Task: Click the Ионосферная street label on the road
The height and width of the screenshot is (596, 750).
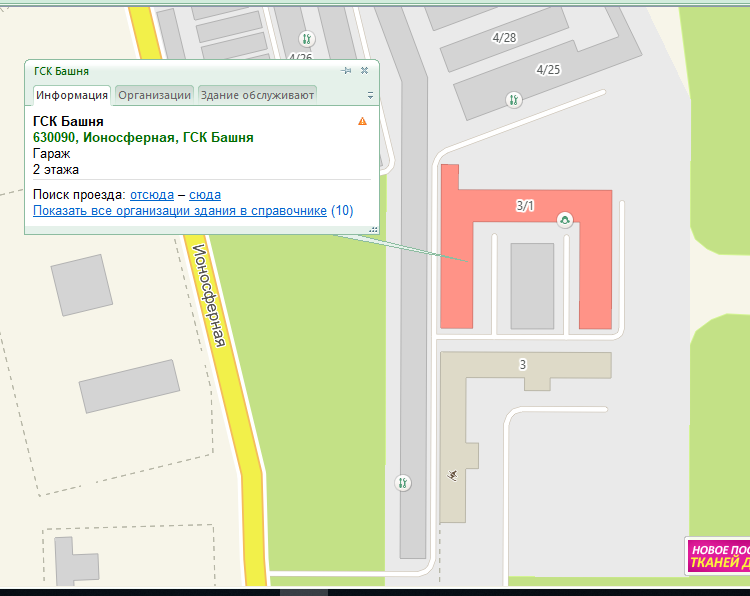Action: click(x=209, y=296)
